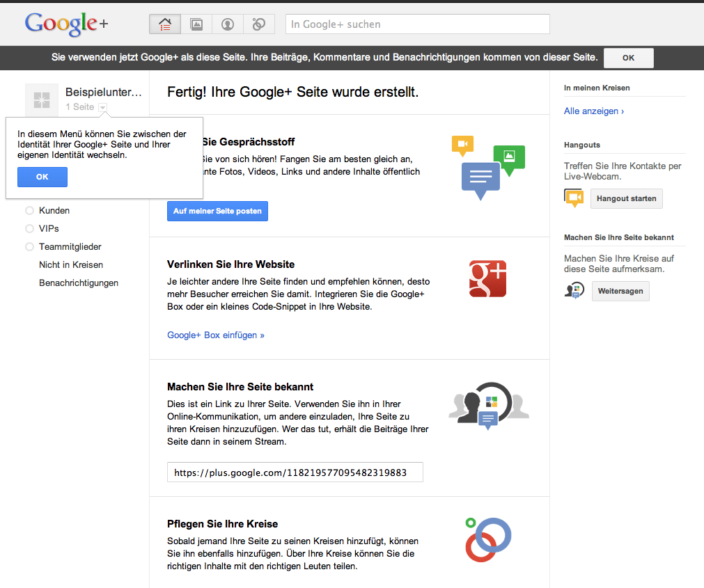Click heading Verlinken Sie Ihre Website

(230, 264)
